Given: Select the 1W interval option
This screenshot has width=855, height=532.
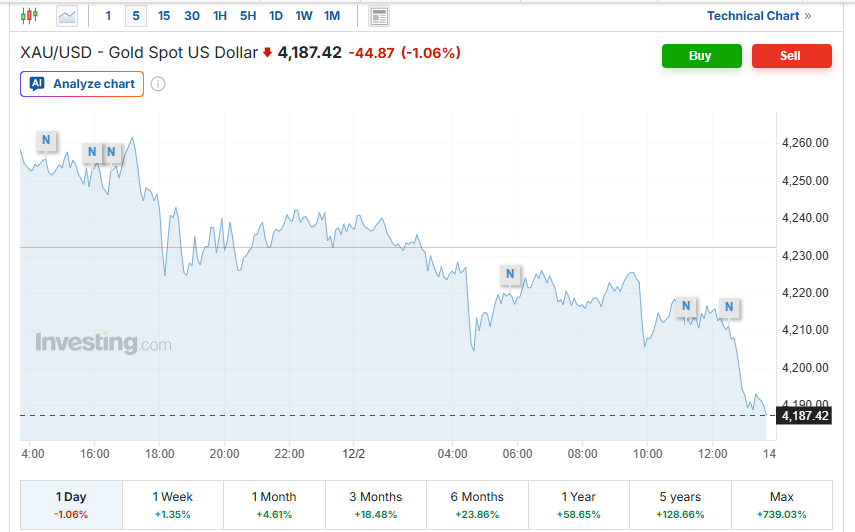Looking at the screenshot, I should click(x=304, y=16).
